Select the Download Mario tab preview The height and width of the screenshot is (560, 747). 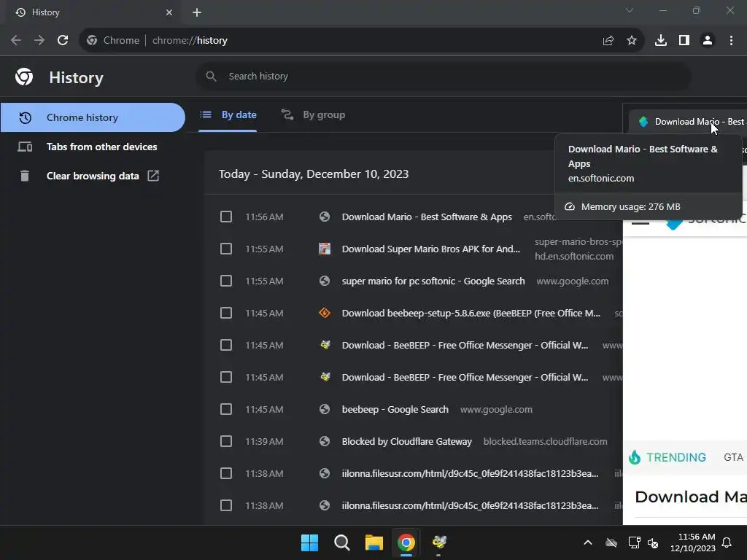688,122
